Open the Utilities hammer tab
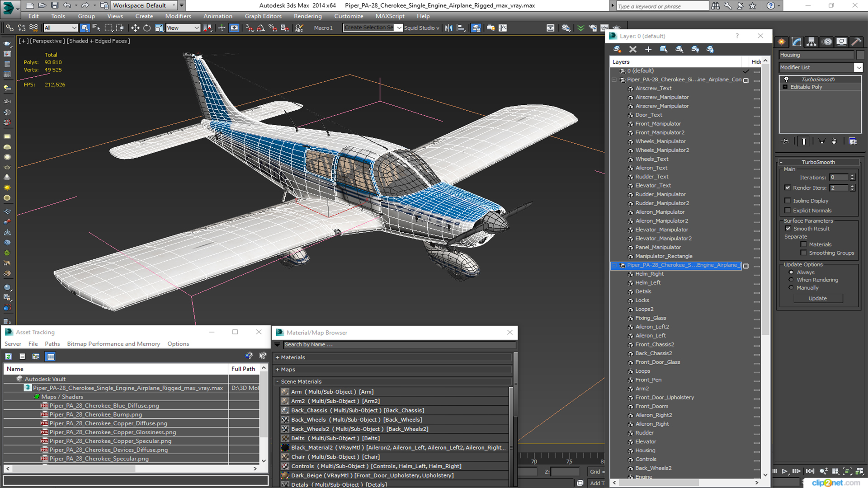This screenshot has width=868, height=488. click(856, 42)
